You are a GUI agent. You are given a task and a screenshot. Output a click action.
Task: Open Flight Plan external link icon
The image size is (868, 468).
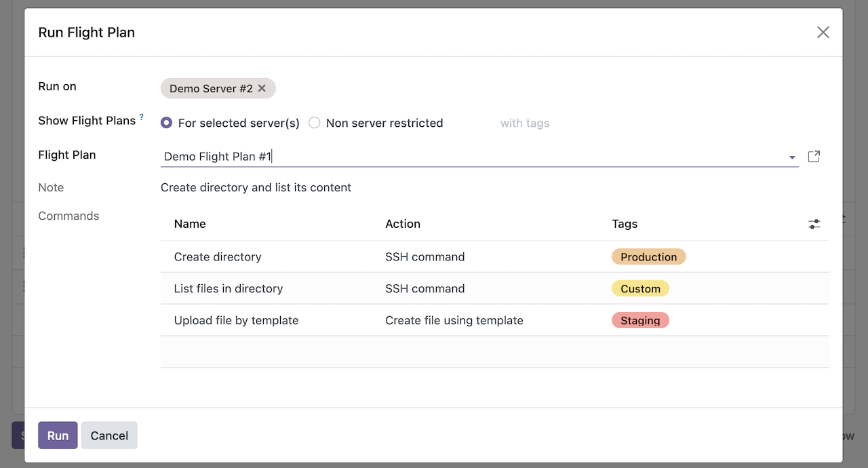(814, 157)
